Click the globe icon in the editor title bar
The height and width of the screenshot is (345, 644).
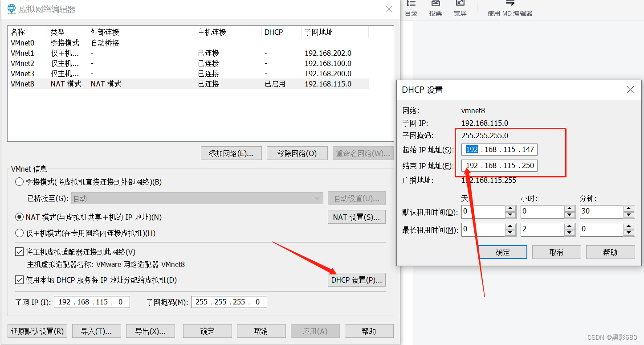click(11, 8)
